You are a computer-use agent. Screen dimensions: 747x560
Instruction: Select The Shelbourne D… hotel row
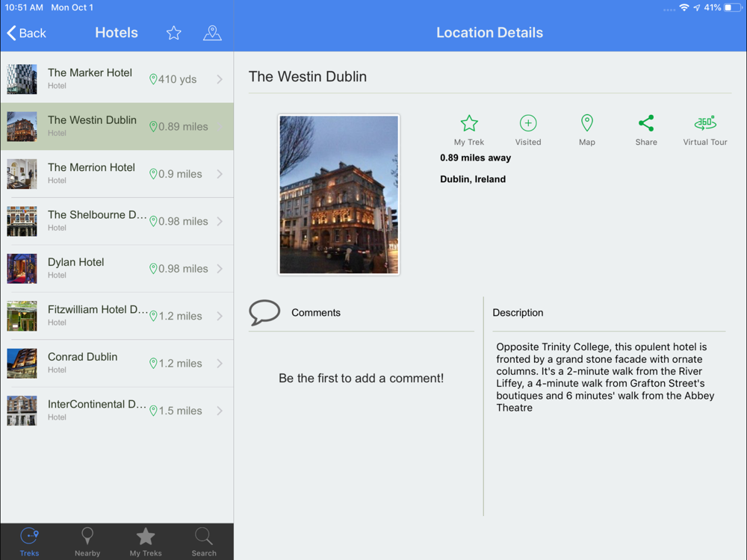click(117, 221)
